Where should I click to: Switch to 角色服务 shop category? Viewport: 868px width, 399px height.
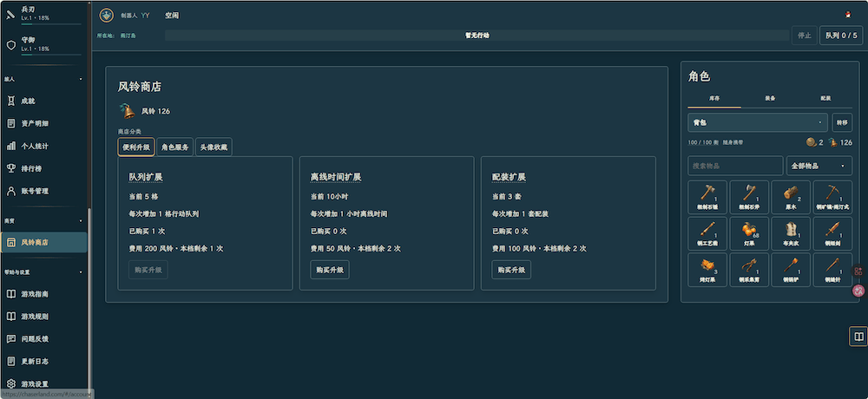pos(175,147)
